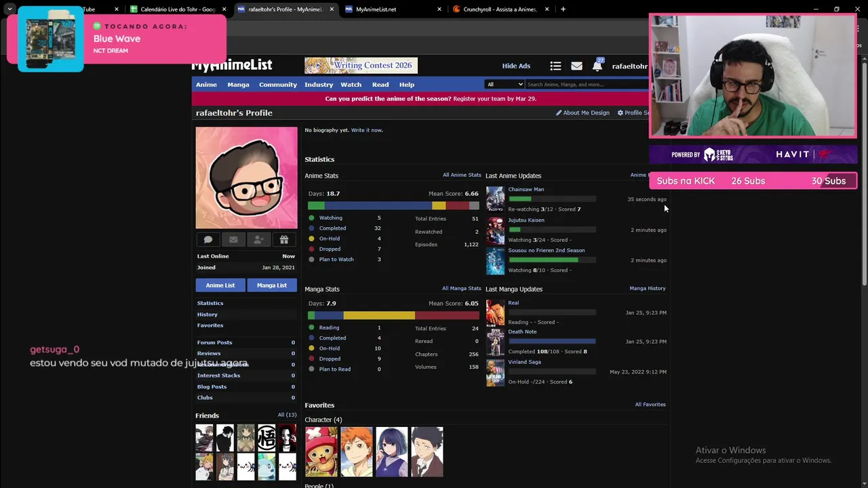Click the Manga List button
The image size is (868, 488).
click(272, 285)
